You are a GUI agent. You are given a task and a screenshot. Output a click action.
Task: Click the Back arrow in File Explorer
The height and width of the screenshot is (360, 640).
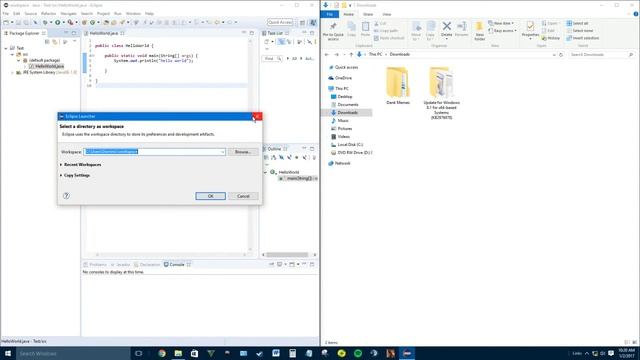(x=327, y=54)
